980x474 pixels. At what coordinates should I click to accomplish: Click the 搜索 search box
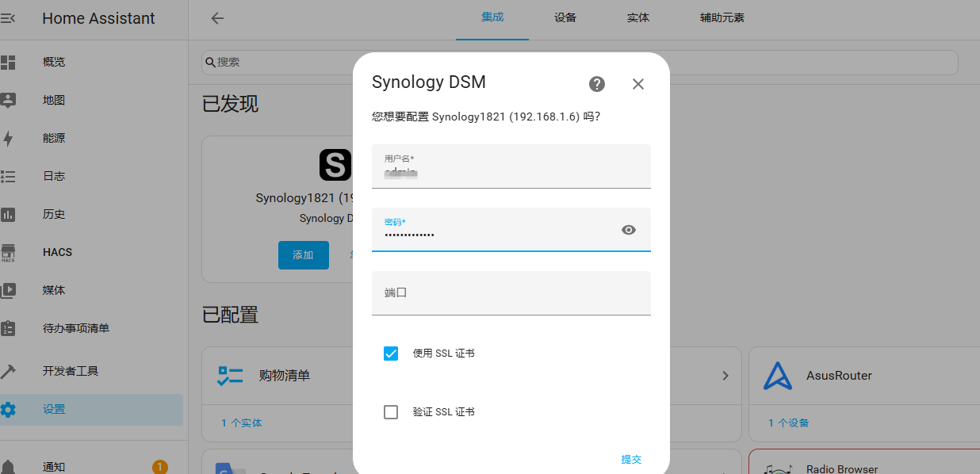pos(580,62)
